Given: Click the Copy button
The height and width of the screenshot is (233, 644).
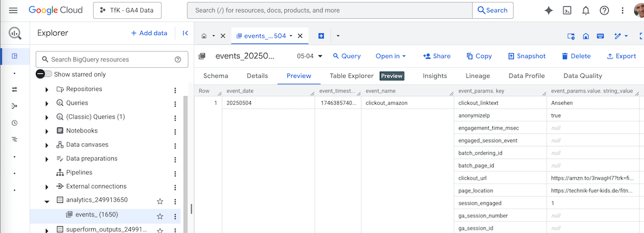Looking at the screenshot, I should [x=479, y=56].
